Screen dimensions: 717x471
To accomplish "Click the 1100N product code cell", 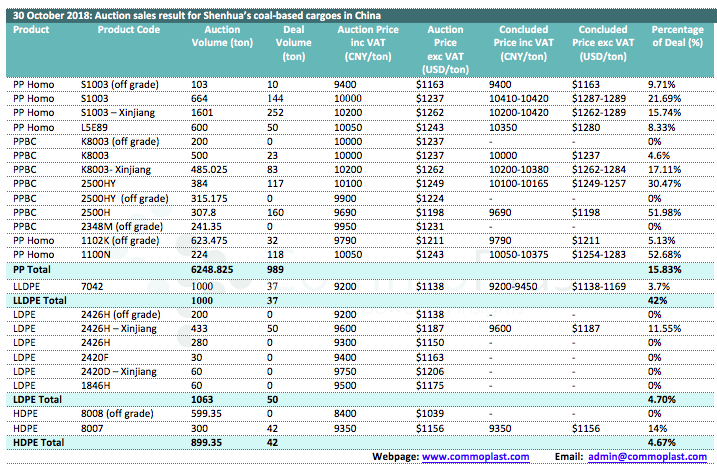I will [x=95, y=255].
